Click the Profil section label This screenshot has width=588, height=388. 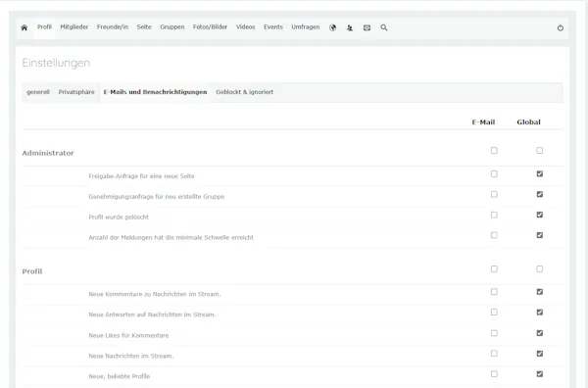pos(32,271)
